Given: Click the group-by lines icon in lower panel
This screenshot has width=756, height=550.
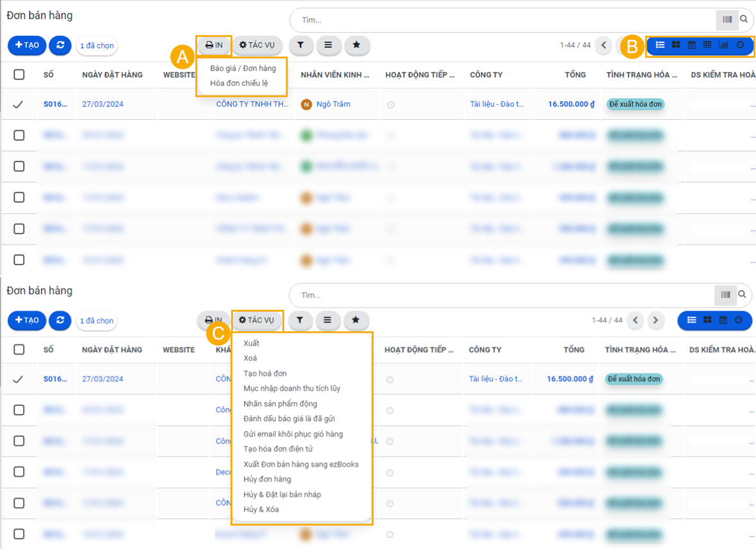Looking at the screenshot, I should click(327, 320).
